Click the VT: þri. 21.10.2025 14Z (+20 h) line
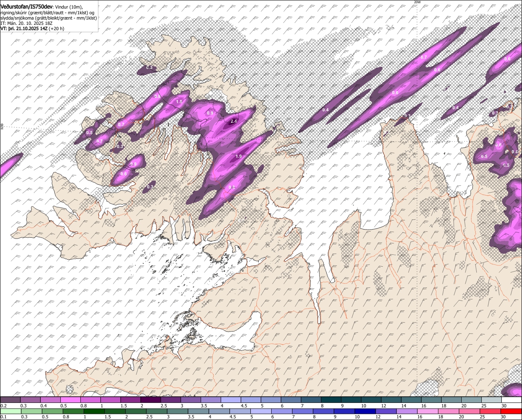The image size is (522, 420). 32,29
